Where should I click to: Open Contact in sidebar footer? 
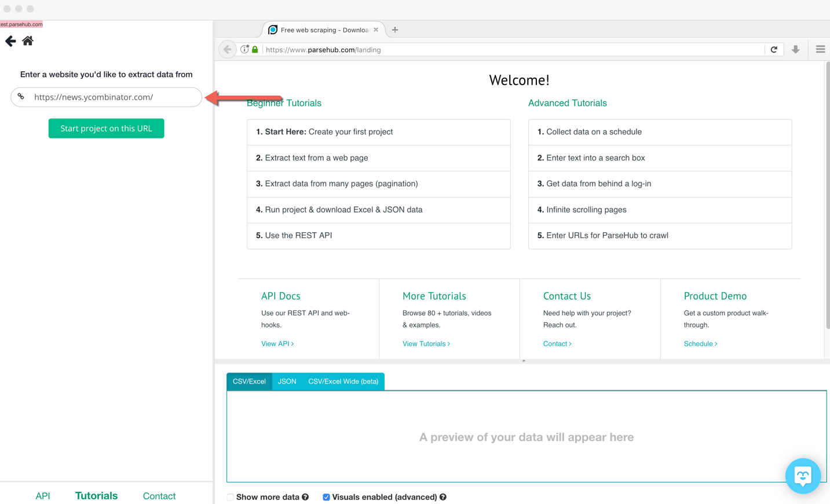[159, 496]
